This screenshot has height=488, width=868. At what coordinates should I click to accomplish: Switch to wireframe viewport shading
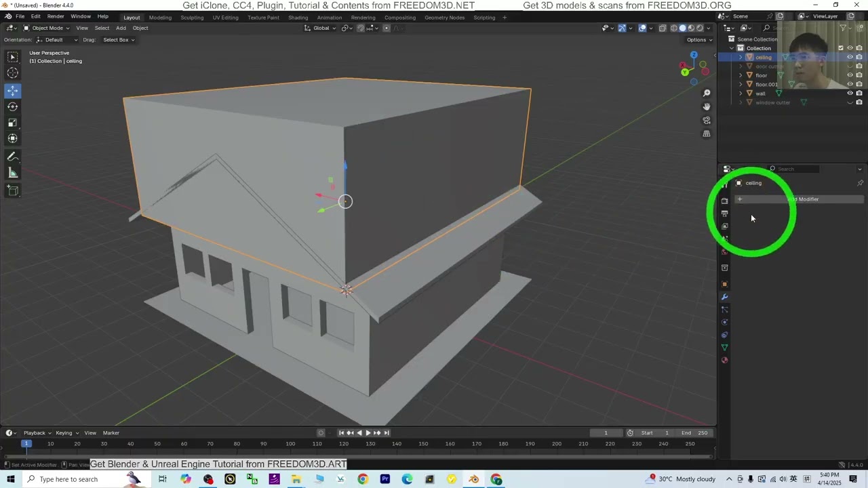(673, 28)
